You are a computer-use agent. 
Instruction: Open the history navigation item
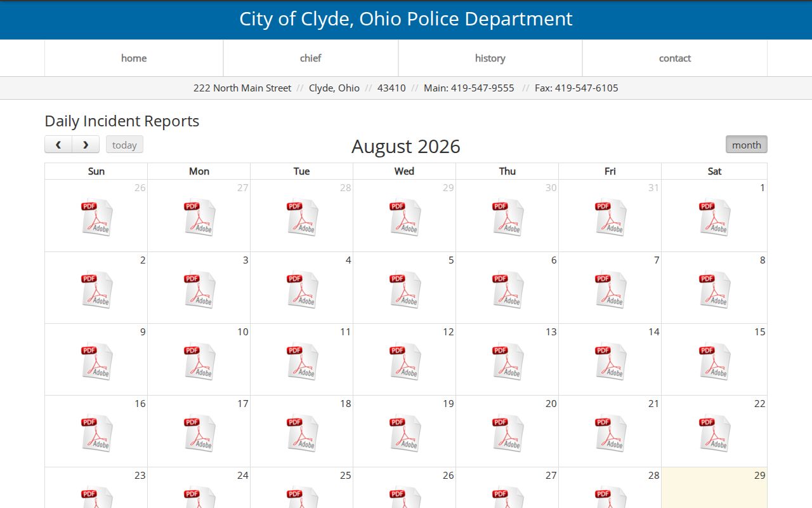tap(490, 58)
